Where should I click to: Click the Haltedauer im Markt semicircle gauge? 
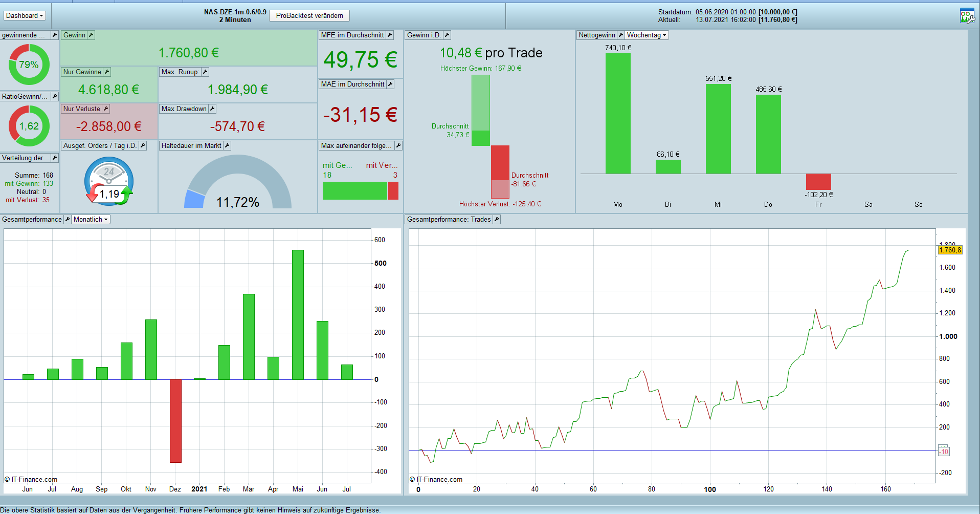pyautogui.click(x=238, y=182)
